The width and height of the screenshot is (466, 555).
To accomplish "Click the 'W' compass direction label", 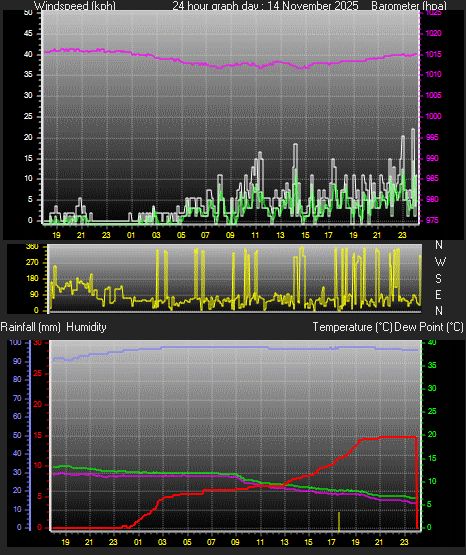I will pos(440,262).
